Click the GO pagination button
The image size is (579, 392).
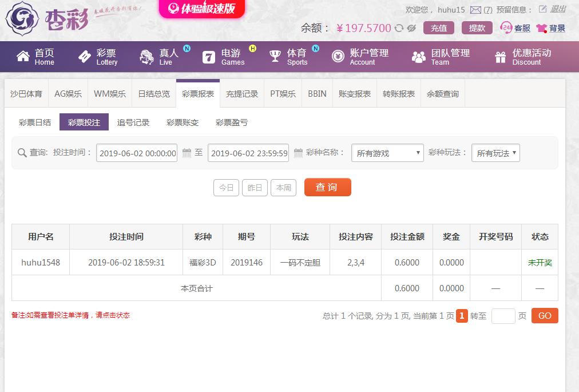pyautogui.click(x=545, y=316)
